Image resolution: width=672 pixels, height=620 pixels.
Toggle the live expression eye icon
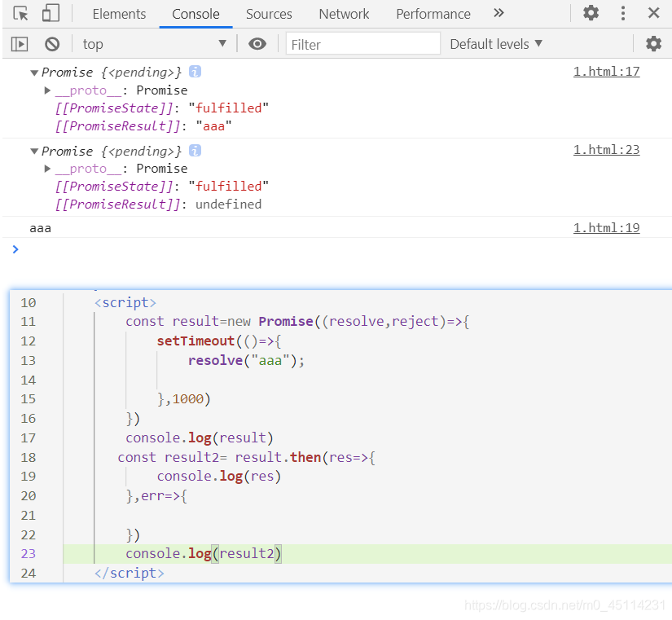[257, 44]
